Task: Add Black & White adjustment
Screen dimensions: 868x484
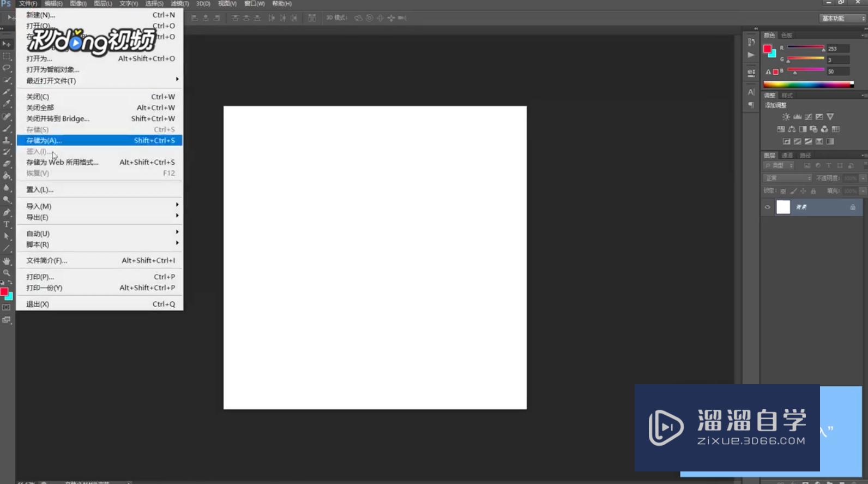Action: [803, 129]
